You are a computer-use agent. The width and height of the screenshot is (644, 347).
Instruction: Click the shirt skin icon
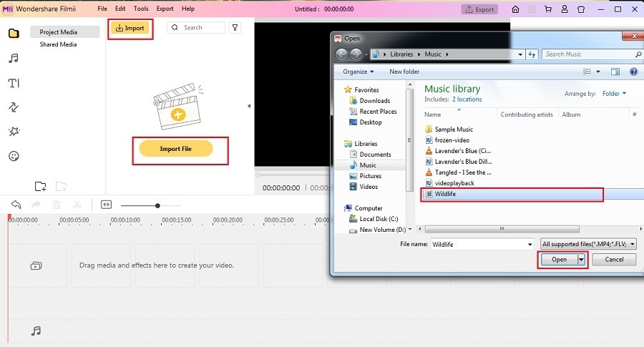click(581, 9)
